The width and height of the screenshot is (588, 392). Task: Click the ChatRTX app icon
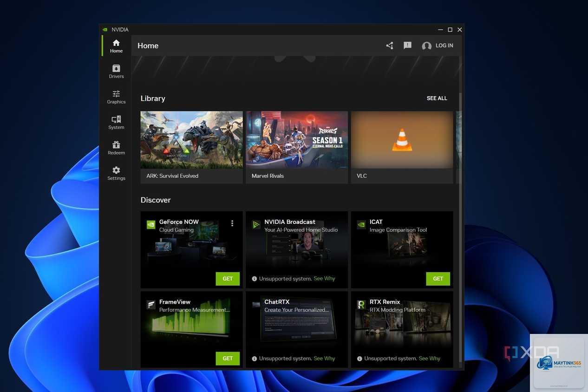256,305
